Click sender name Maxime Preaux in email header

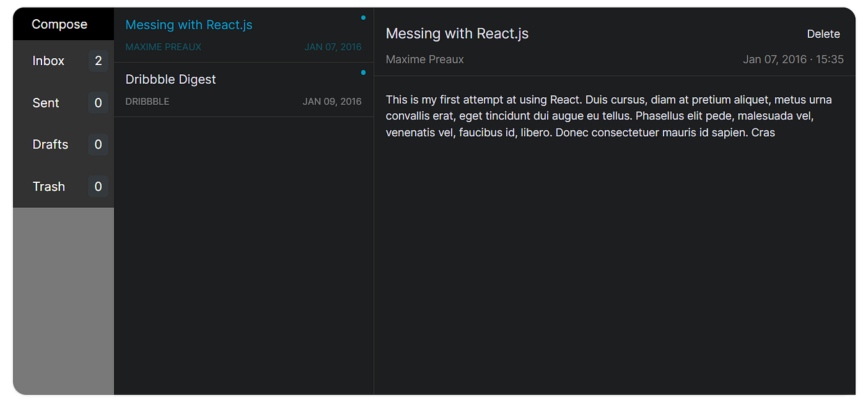click(x=424, y=59)
